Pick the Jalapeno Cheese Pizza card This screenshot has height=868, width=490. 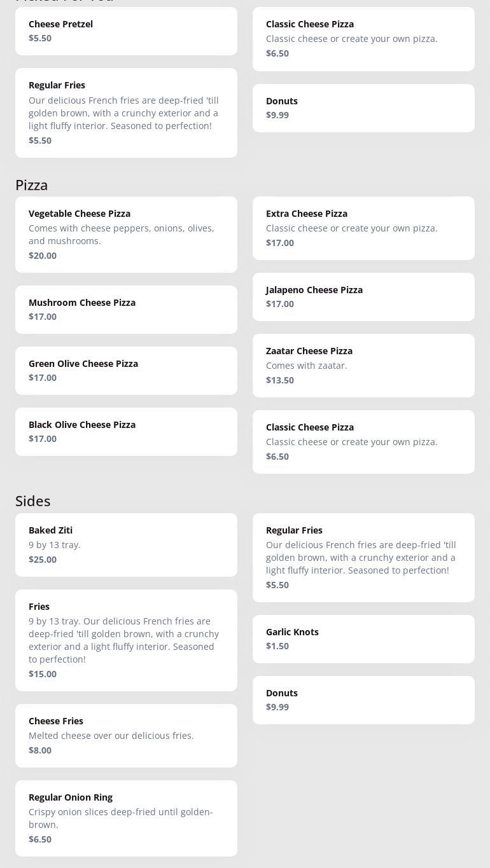click(363, 297)
